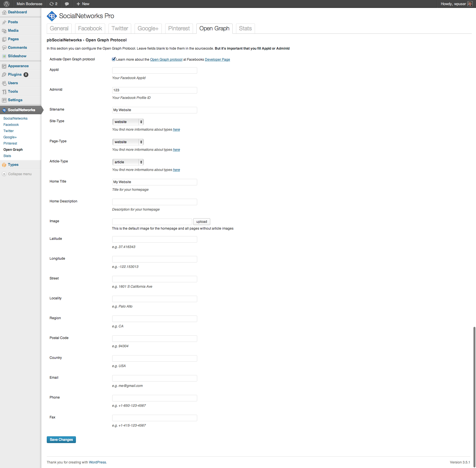Screen dimensions: 476x468
Task: Click the Plugins plug icon in sidebar
Action: click(x=4, y=75)
